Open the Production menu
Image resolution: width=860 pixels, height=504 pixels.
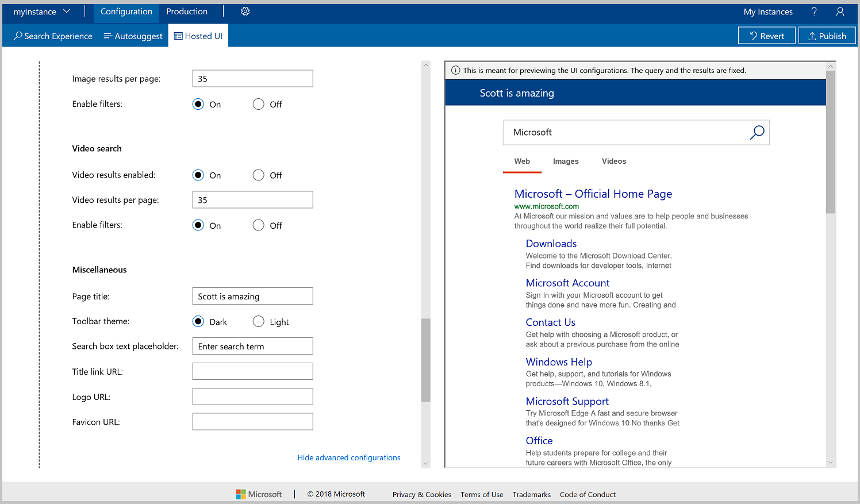tap(186, 11)
